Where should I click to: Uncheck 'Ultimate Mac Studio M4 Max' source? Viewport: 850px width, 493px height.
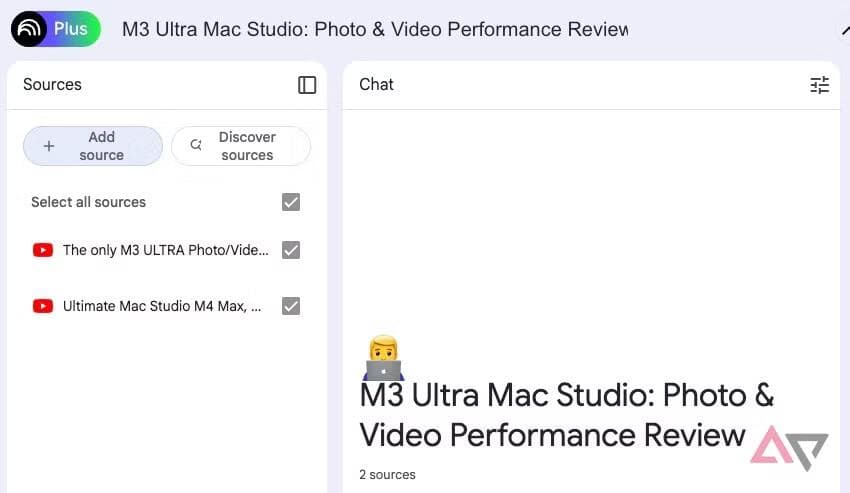(291, 306)
